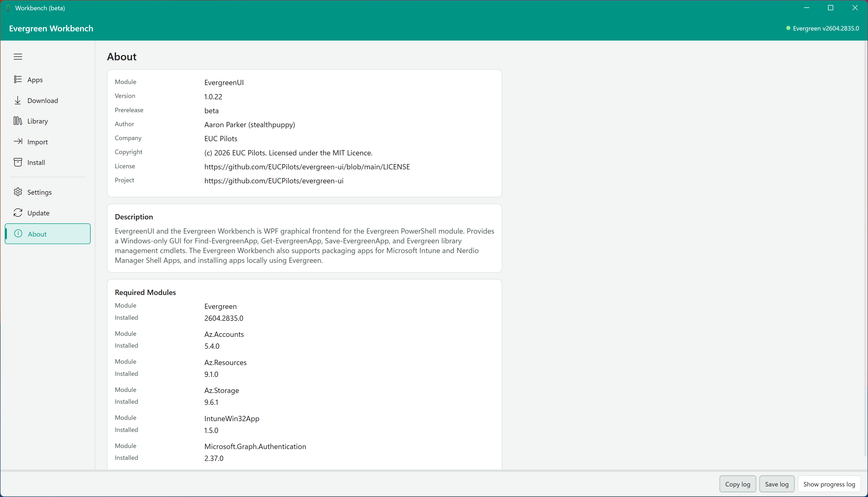Switch to the Import page
The width and height of the screenshot is (868, 497).
pyautogui.click(x=48, y=142)
